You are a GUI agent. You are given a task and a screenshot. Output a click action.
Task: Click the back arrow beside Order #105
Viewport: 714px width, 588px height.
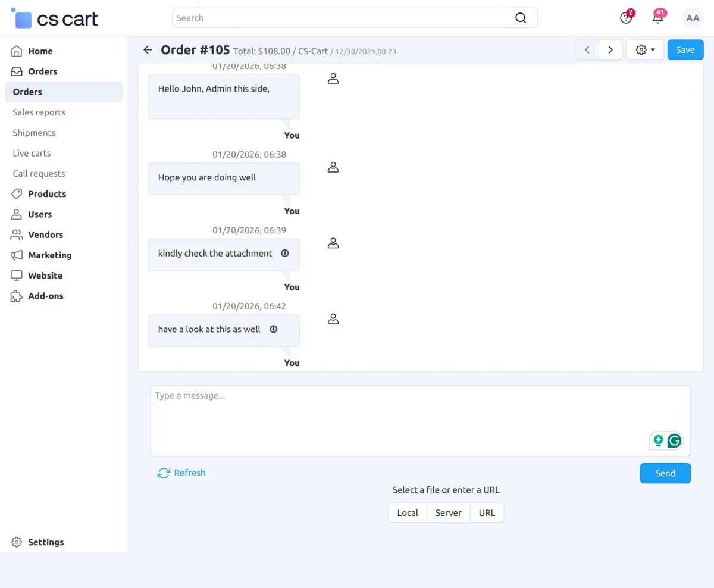pyautogui.click(x=148, y=50)
